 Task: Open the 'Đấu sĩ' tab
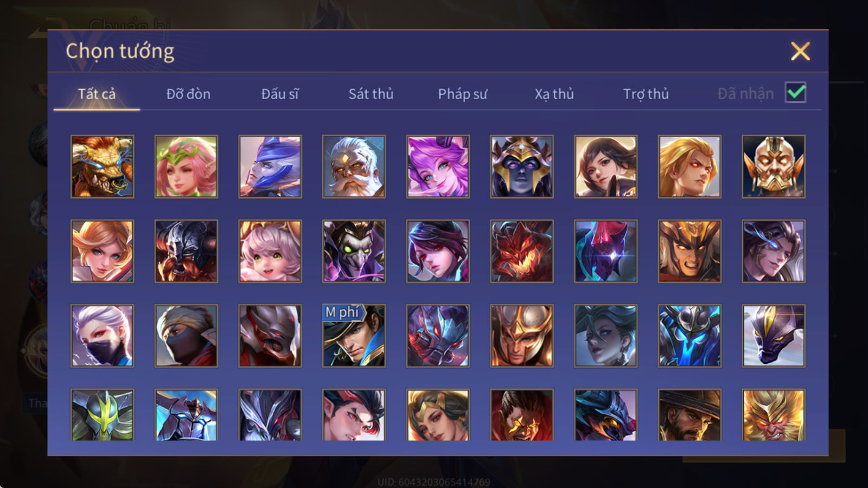click(280, 94)
